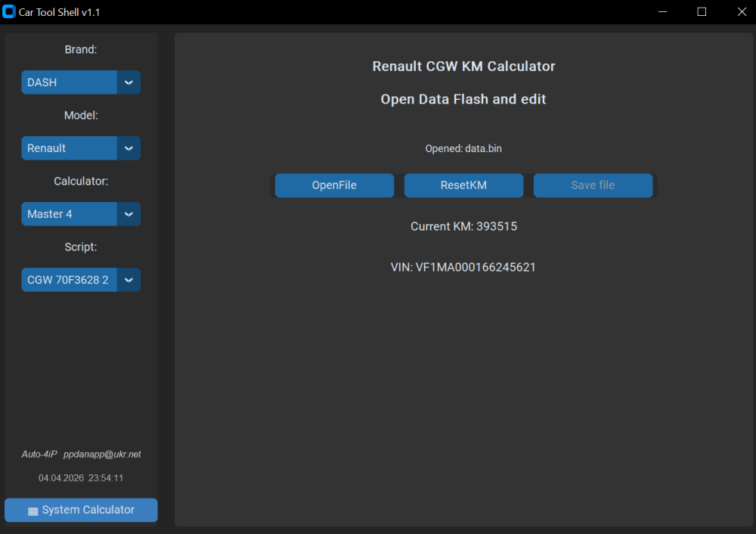Minimize the Car Tool Shell window
The image size is (756, 534).
(x=663, y=11)
